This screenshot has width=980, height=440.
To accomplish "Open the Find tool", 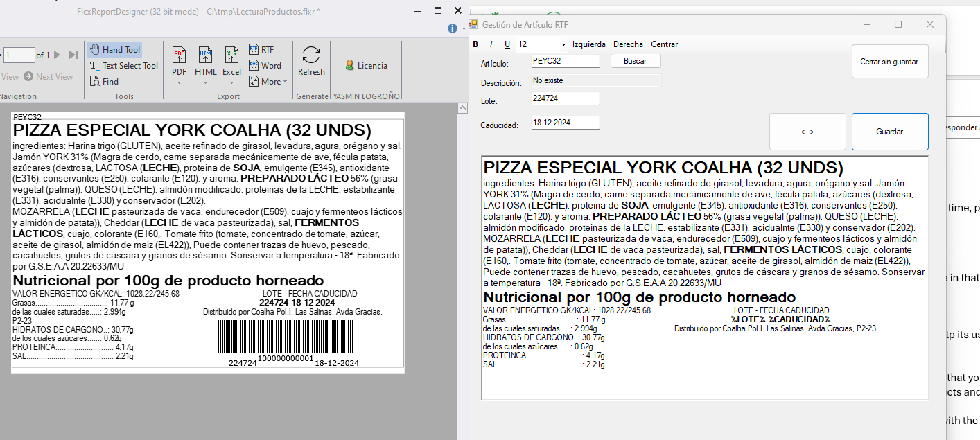I will click(105, 82).
